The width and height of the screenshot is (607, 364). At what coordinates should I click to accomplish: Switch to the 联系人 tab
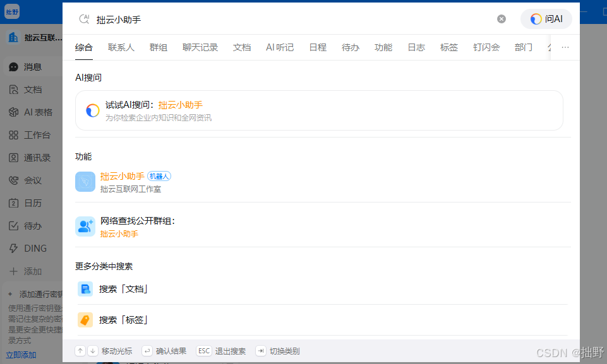coord(121,47)
